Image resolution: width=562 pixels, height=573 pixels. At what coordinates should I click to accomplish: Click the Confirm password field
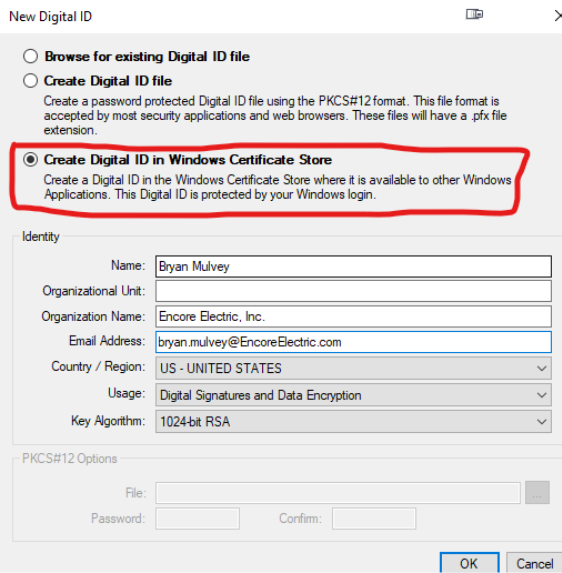374,519
